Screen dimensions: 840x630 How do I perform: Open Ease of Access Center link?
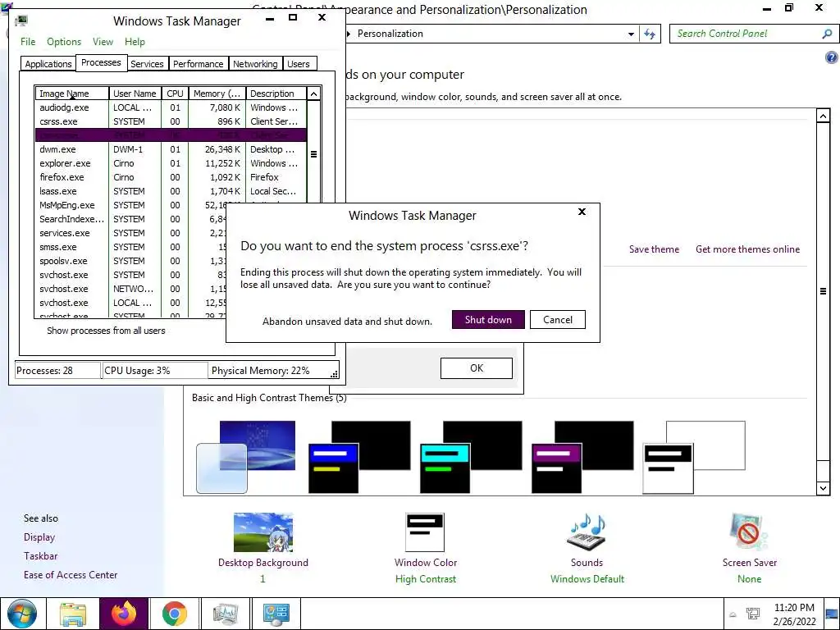71,575
